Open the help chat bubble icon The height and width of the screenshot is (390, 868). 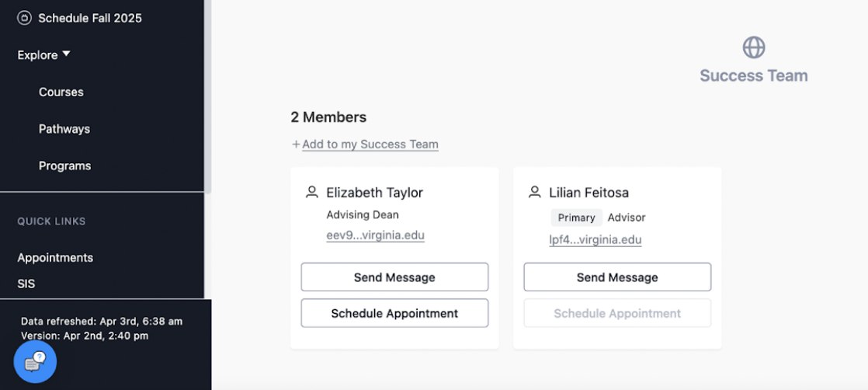(35, 362)
